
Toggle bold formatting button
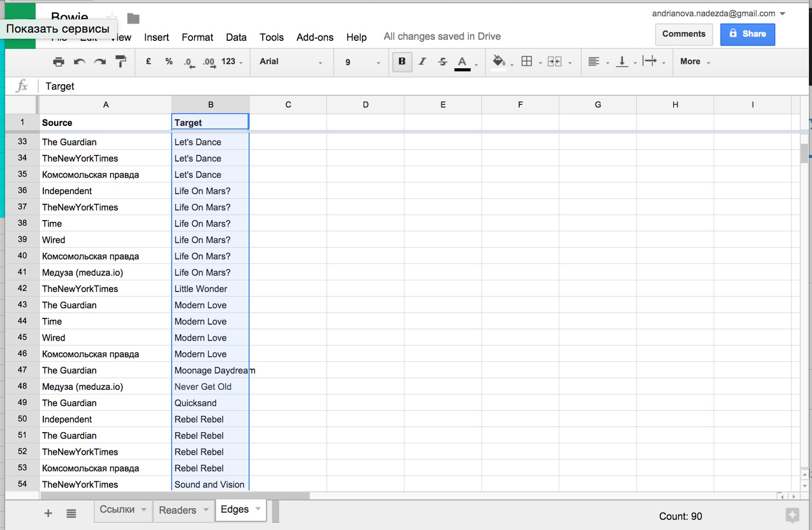click(402, 61)
